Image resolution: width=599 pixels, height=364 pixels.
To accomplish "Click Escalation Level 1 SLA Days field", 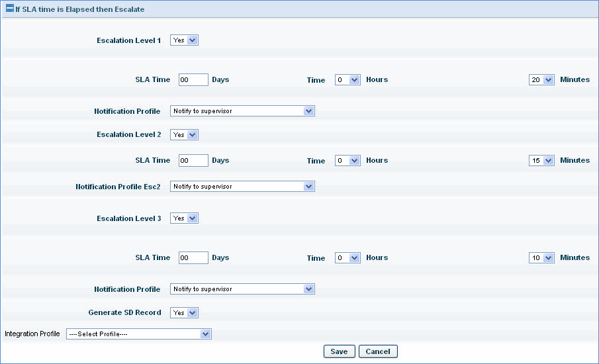I will pyautogui.click(x=193, y=79).
